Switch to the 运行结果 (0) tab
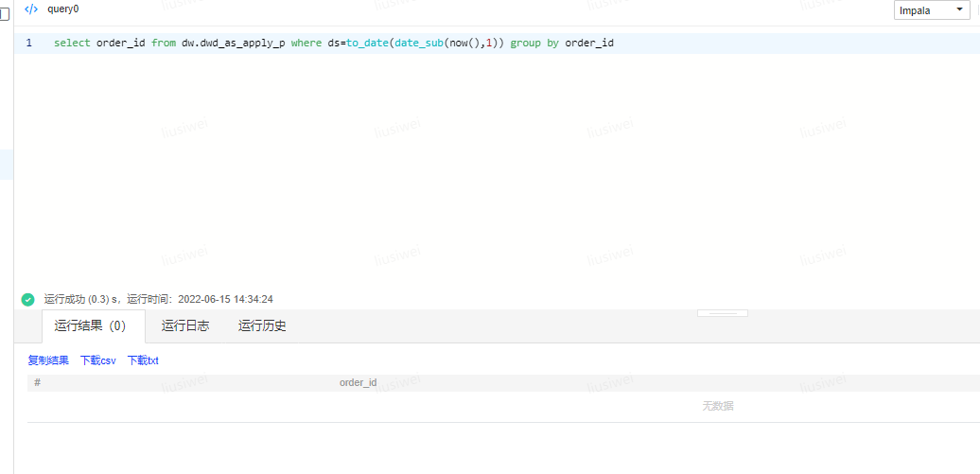Image resolution: width=980 pixels, height=474 pixels. pos(91,326)
